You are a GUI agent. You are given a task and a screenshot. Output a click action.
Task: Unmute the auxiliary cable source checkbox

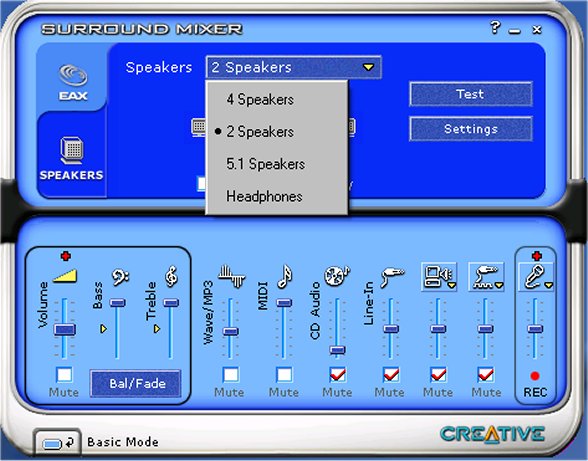click(486, 374)
